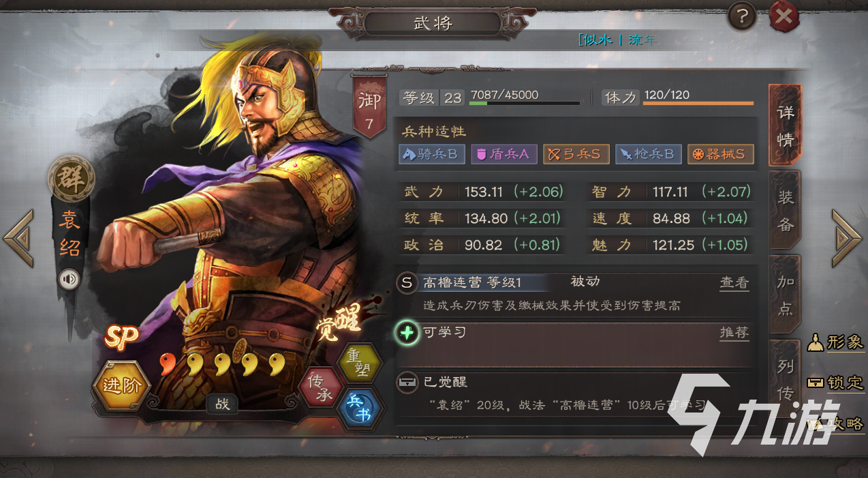Open the question mark help icon

742,16
